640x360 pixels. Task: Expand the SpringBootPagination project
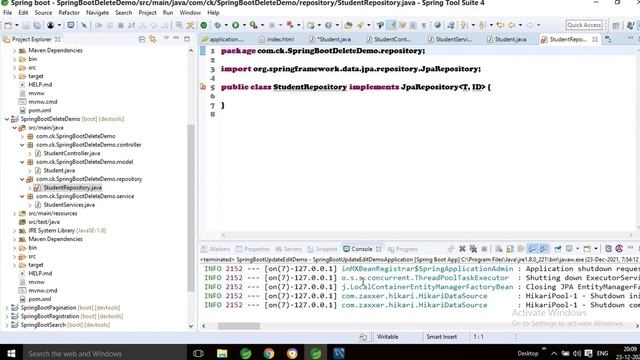[7, 308]
